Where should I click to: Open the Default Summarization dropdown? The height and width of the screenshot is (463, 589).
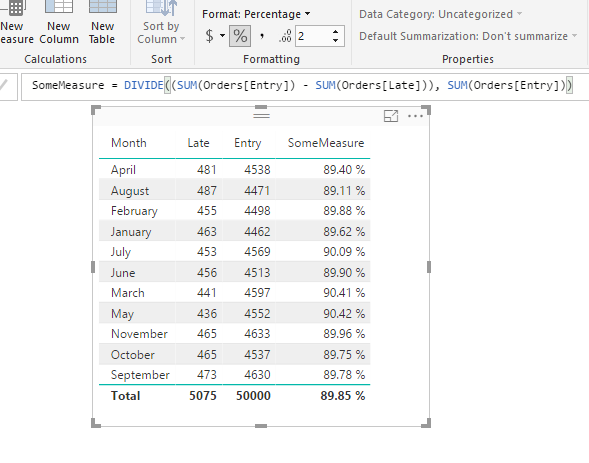click(468, 36)
